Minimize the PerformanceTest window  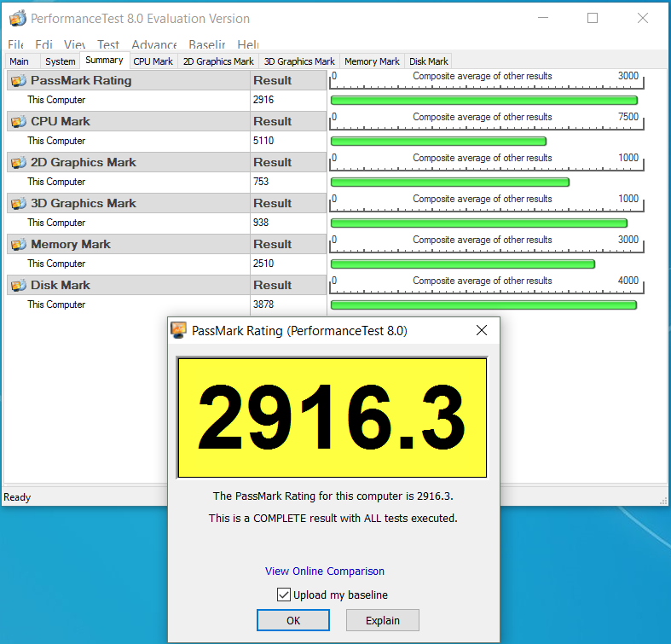[543, 18]
